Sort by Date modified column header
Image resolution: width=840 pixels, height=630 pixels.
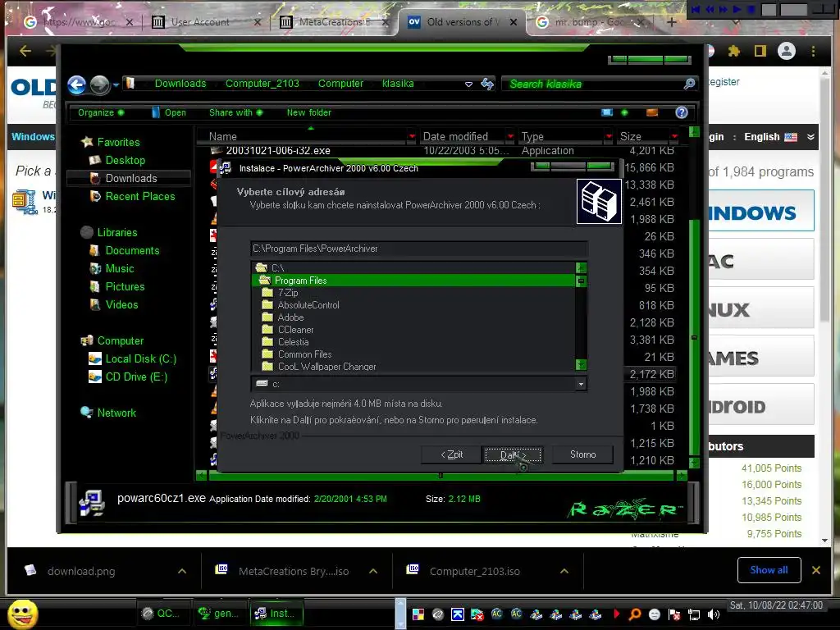coord(455,137)
